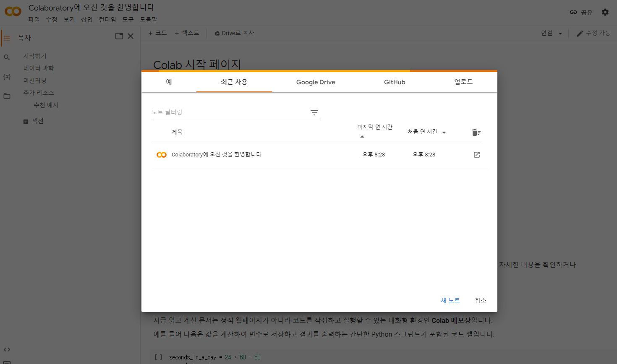
Task: Go to 추가 리소스 in the table of contents
Action: [x=39, y=93]
